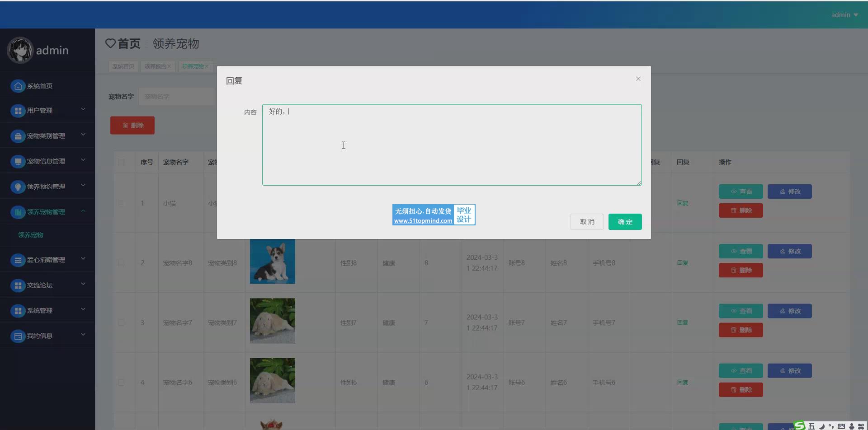Close the 回复 dialog with X

[638, 79]
